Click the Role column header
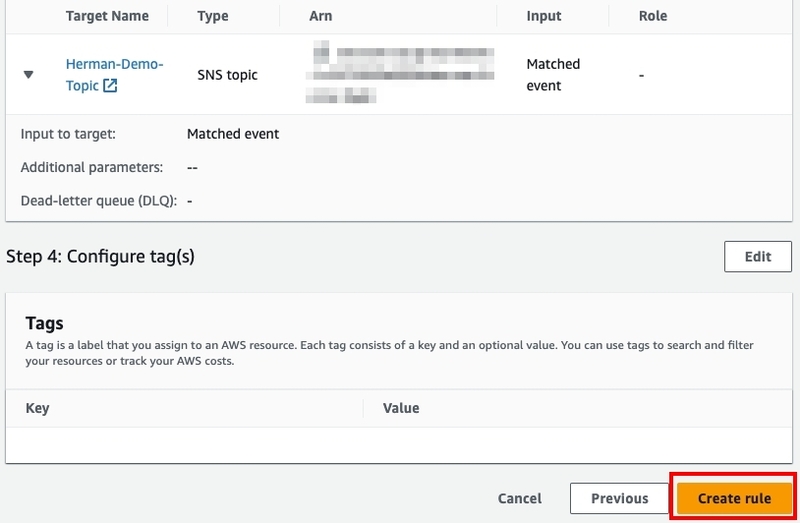This screenshot has width=800, height=523. tap(653, 16)
